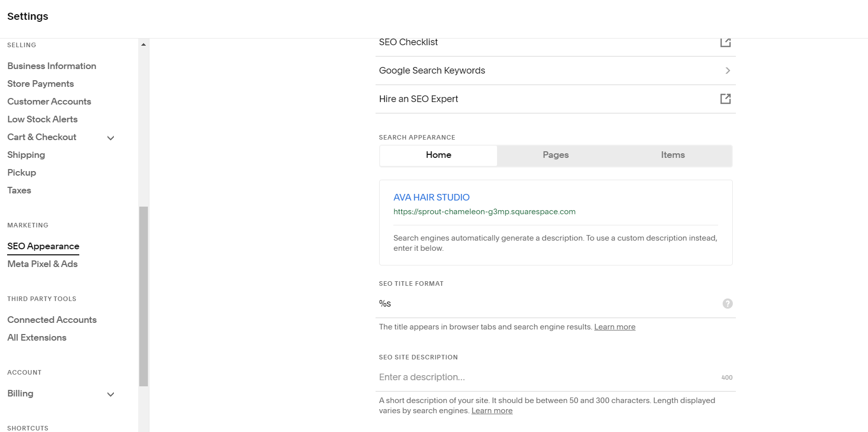Screen dimensions: 868x432
Task: Expand Cart & Checkout submenu
Action: coord(110,138)
